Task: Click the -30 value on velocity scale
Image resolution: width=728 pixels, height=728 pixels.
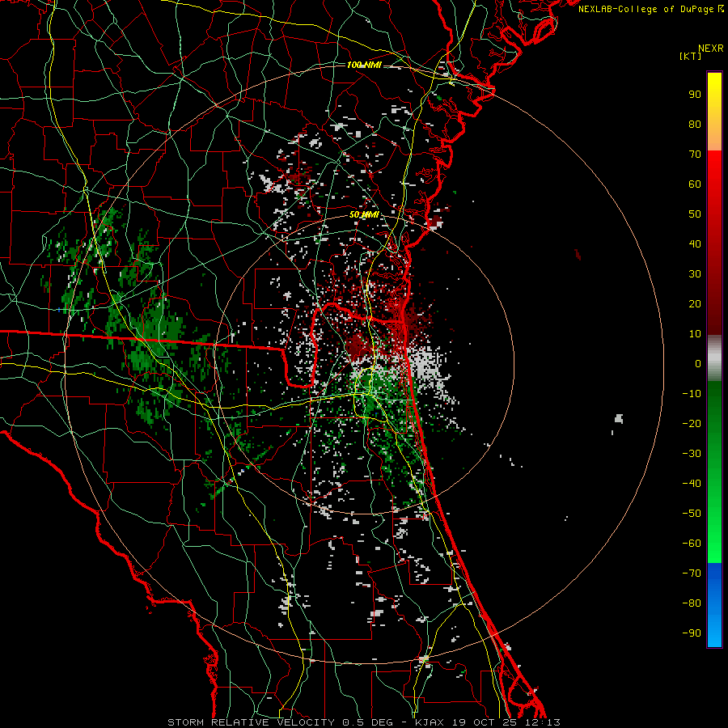Action: 692,454
